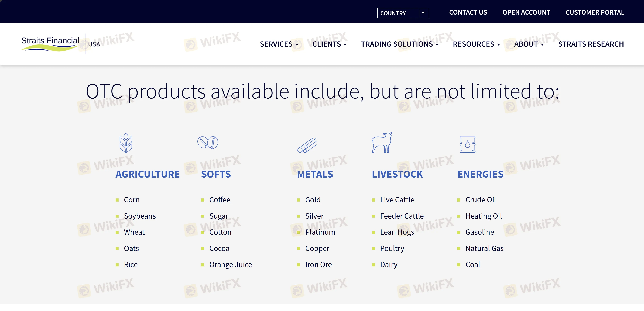
Task: Click STRAITS RESEARCH in the navigation
Action: click(591, 44)
